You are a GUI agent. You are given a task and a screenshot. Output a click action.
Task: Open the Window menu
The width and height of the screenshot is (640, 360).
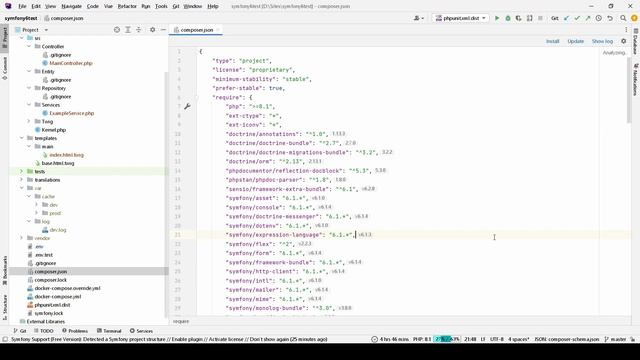pos(193,6)
